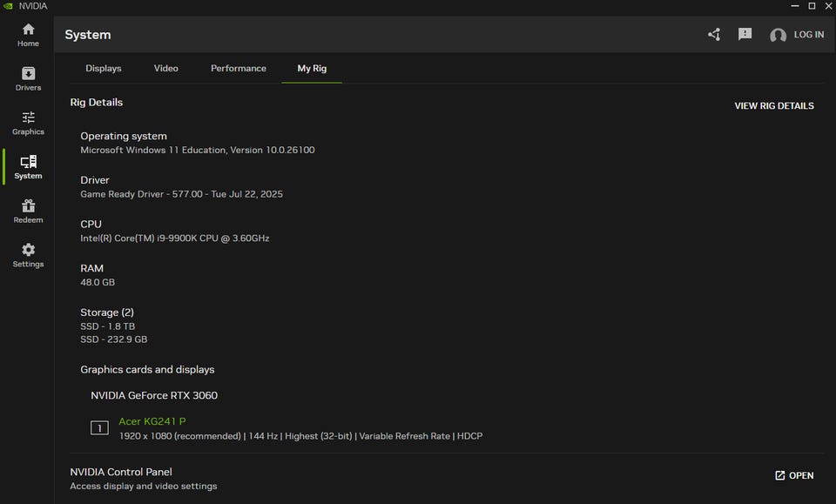Open the feedback notification icon
Image resolution: width=836 pixels, height=504 pixels.
[745, 35]
